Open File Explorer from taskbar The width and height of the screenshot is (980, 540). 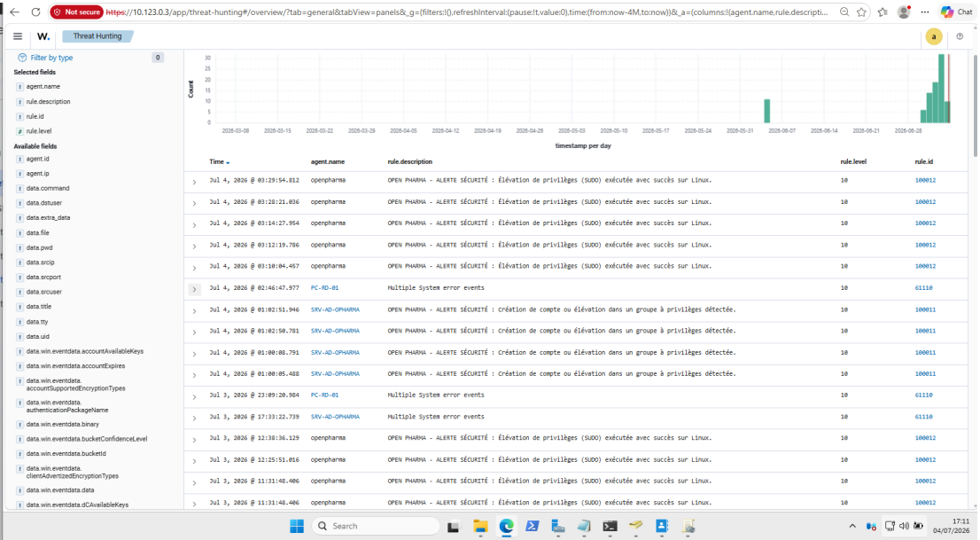[x=480, y=526]
